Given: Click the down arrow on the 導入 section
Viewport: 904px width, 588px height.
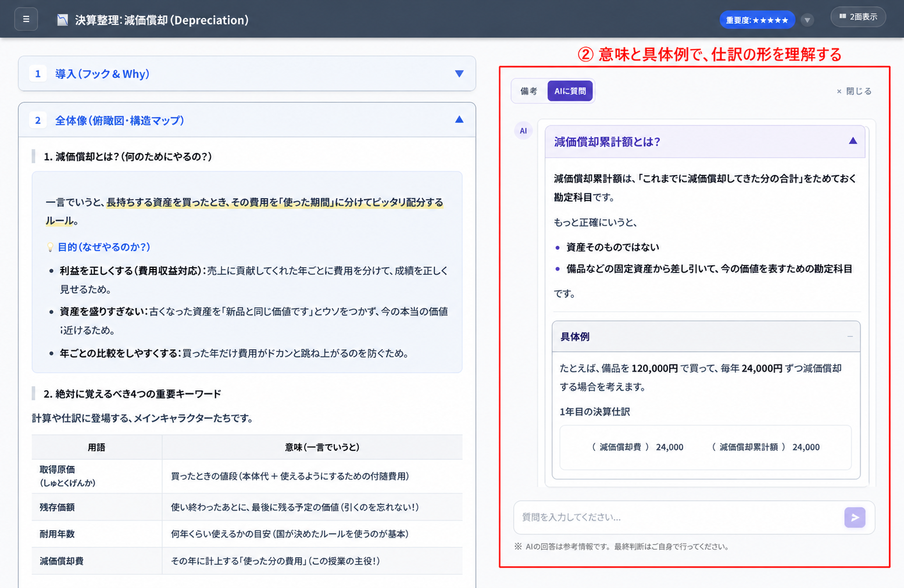Looking at the screenshot, I should [459, 74].
